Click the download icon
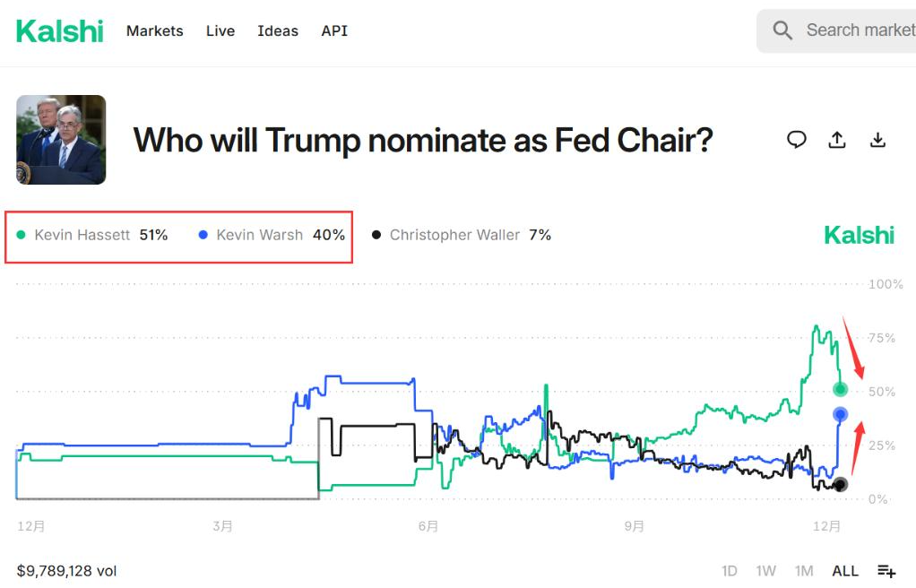Viewport: 916px width, 588px height. [x=878, y=140]
